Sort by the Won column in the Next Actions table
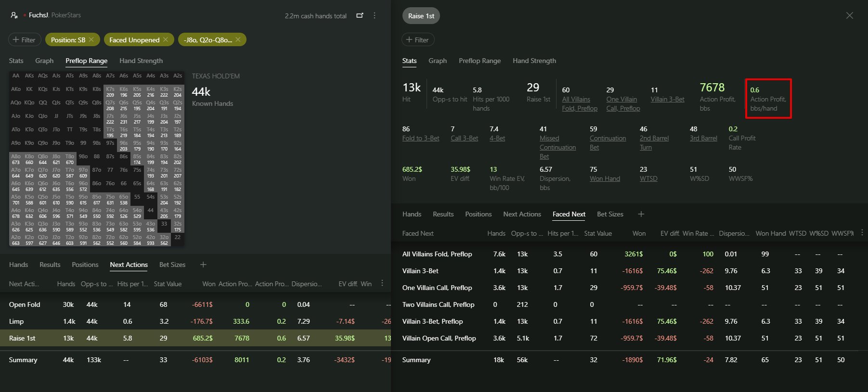 pos(209,284)
